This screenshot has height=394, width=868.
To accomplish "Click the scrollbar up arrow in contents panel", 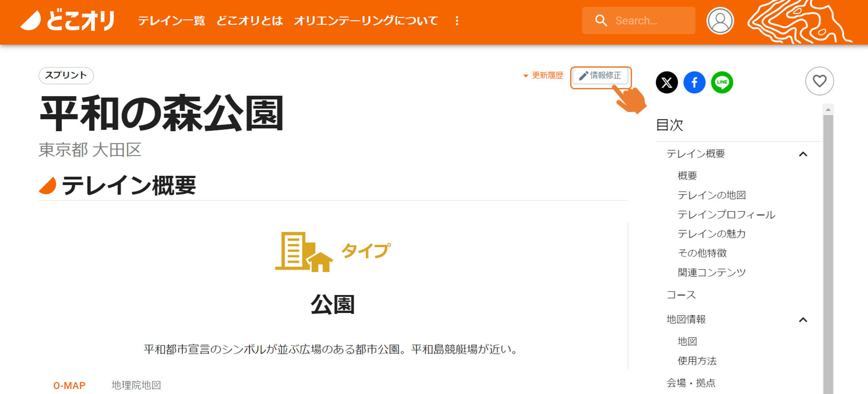I will [828, 110].
